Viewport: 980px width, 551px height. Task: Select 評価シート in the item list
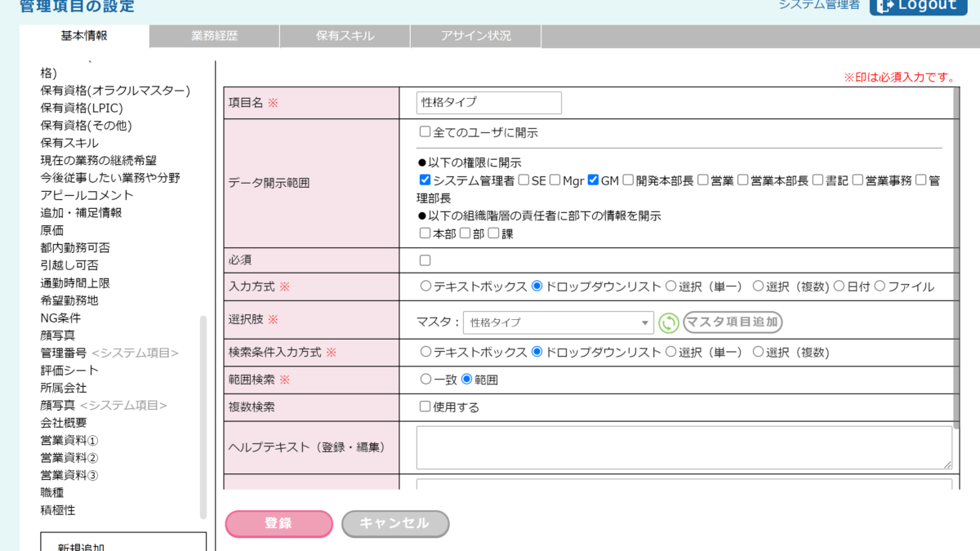(69, 371)
